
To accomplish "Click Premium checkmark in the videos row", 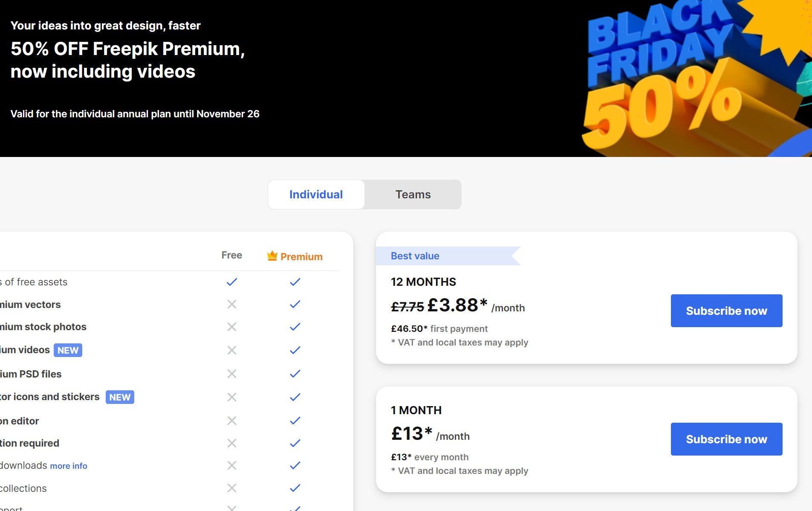I will [295, 350].
